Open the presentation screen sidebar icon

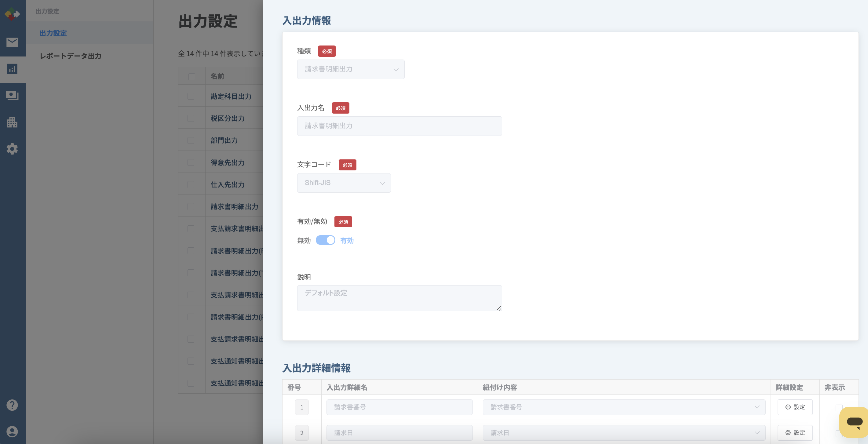click(x=12, y=95)
